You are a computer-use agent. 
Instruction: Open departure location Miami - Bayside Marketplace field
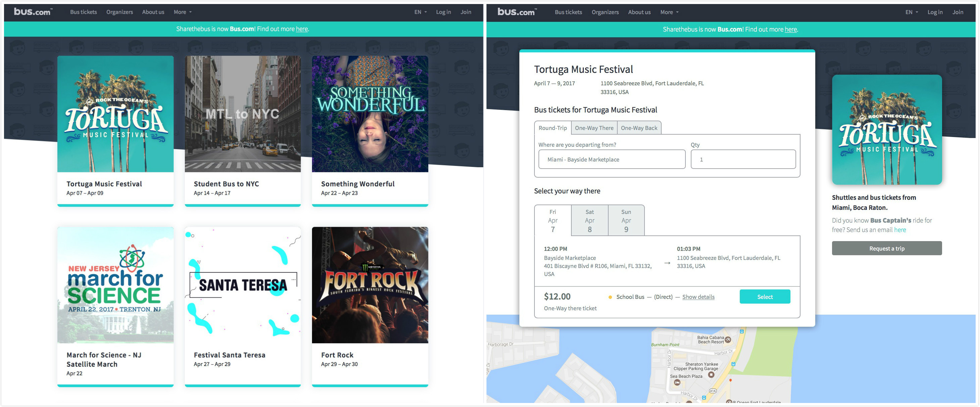(x=611, y=159)
